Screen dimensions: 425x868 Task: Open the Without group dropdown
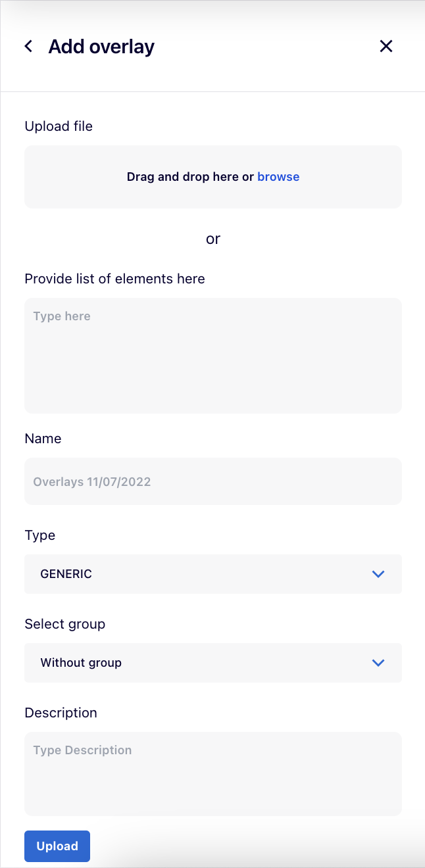[x=197, y=663]
